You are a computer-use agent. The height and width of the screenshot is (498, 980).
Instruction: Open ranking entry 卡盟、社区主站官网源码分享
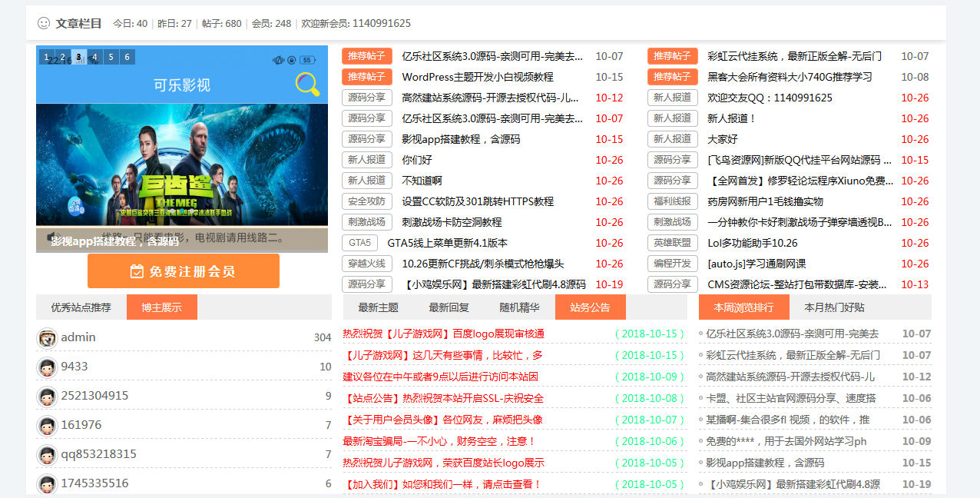pyautogui.click(x=791, y=398)
